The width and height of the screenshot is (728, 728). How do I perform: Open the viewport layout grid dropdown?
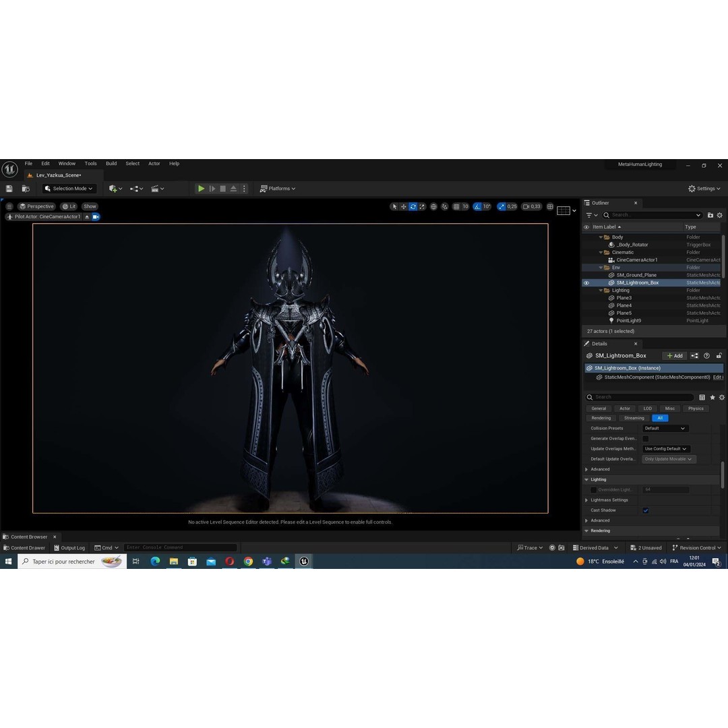tap(566, 211)
